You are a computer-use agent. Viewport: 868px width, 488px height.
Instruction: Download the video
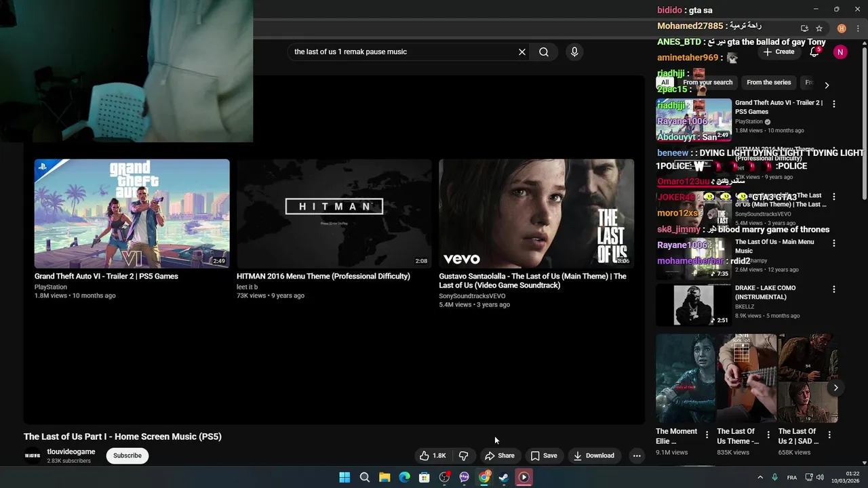[x=594, y=455]
